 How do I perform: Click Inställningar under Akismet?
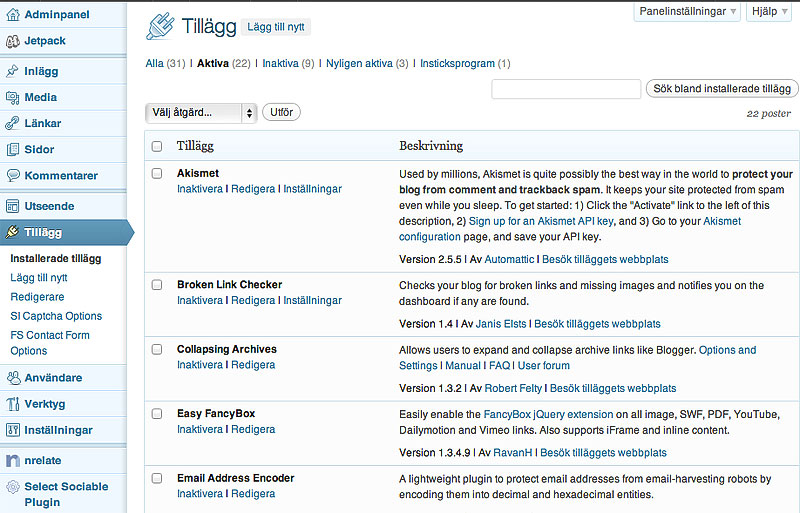tap(312, 189)
